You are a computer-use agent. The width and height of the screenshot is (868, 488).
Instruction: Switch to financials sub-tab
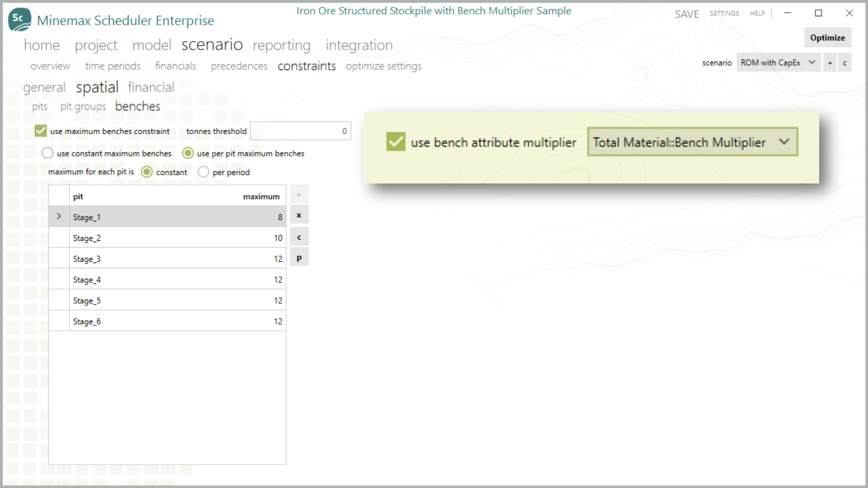pos(175,66)
